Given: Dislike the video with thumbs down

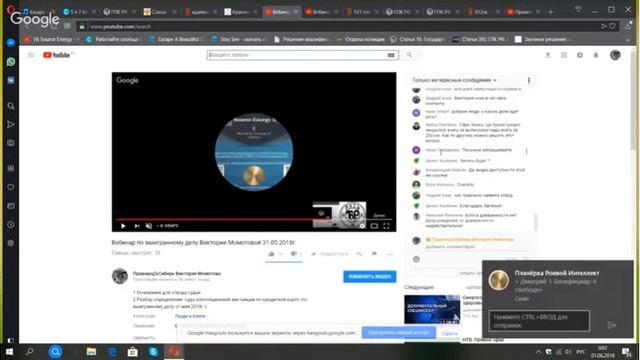Looking at the screenshot, I should click(x=293, y=254).
